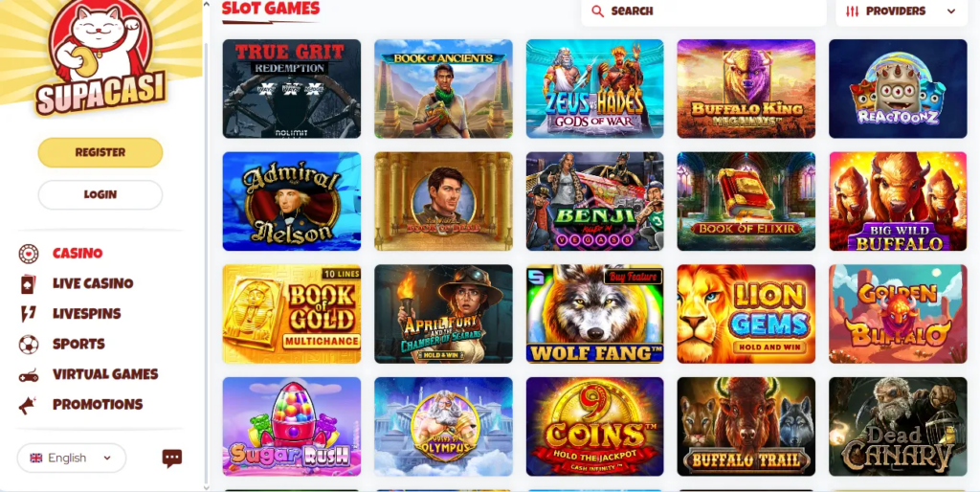The height and width of the screenshot is (492, 980).
Task: Click the Login button
Action: coord(100,194)
